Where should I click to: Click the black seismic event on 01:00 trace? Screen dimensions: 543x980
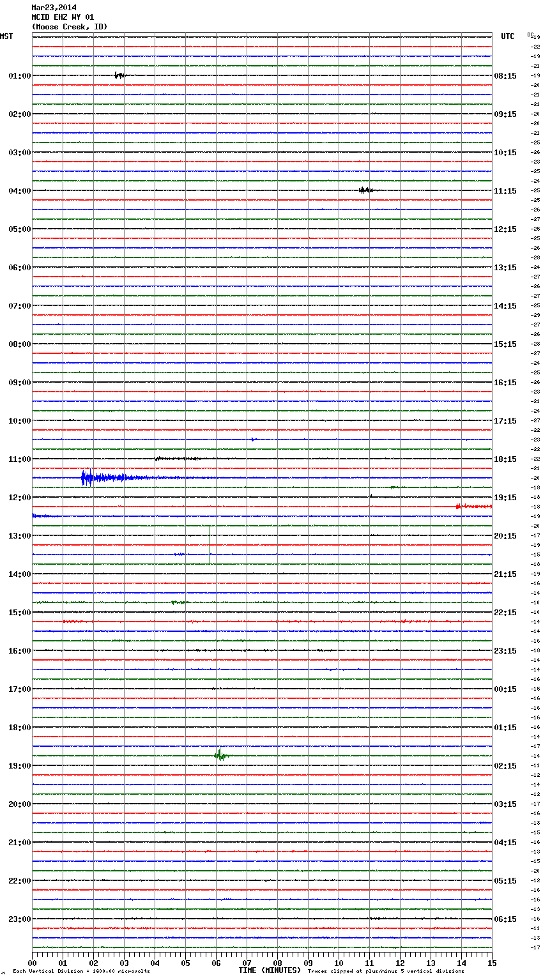pyautogui.click(x=119, y=75)
